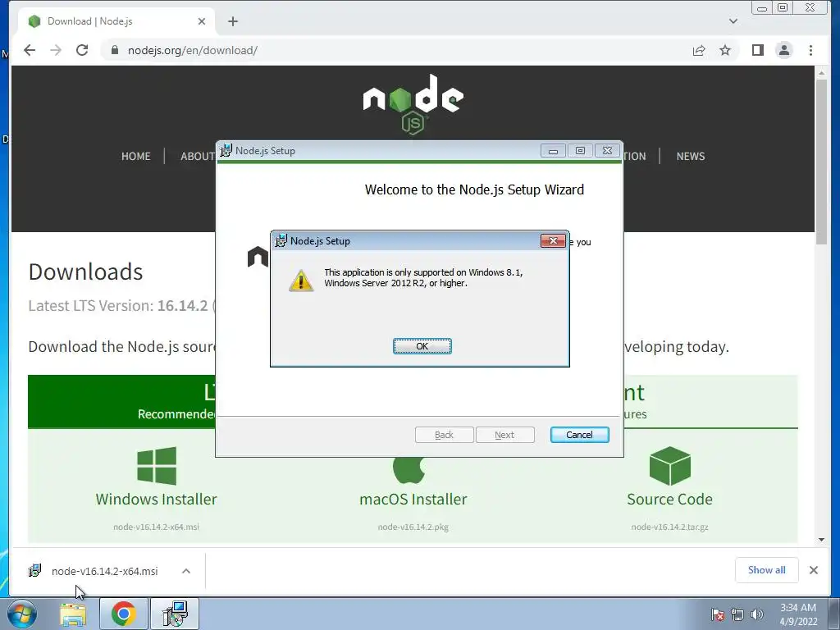Open the ABOUT nav link
This screenshot has height=630, width=840.
[198, 157]
